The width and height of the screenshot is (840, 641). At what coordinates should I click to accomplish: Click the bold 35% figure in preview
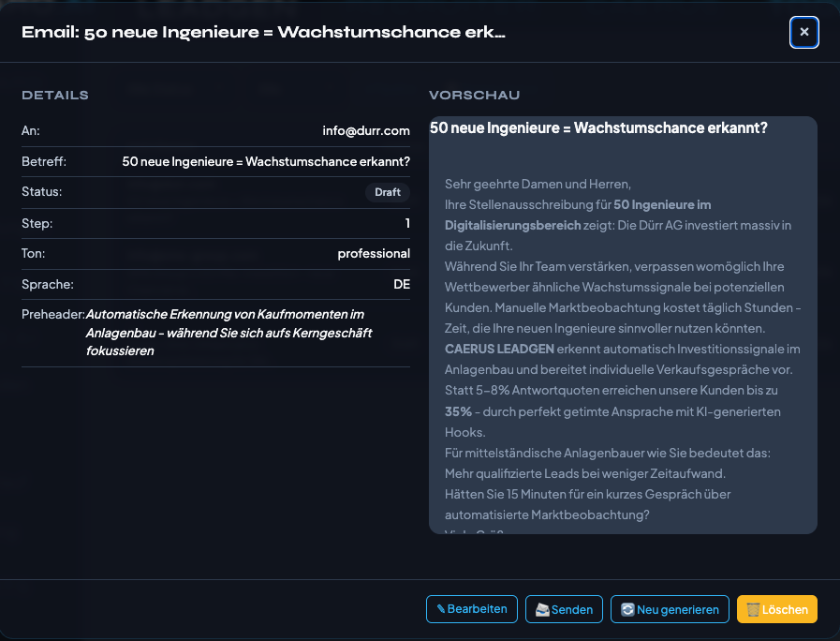(x=458, y=411)
